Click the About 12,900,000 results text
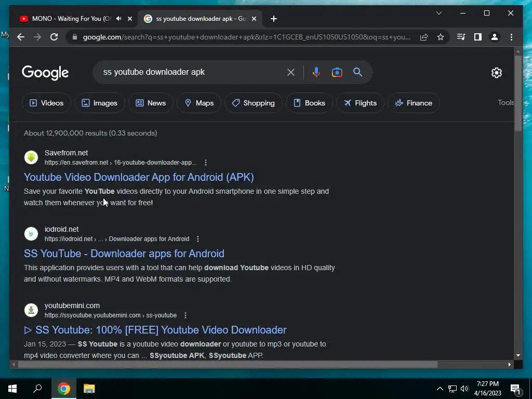This screenshot has width=532, height=399. pos(90,133)
